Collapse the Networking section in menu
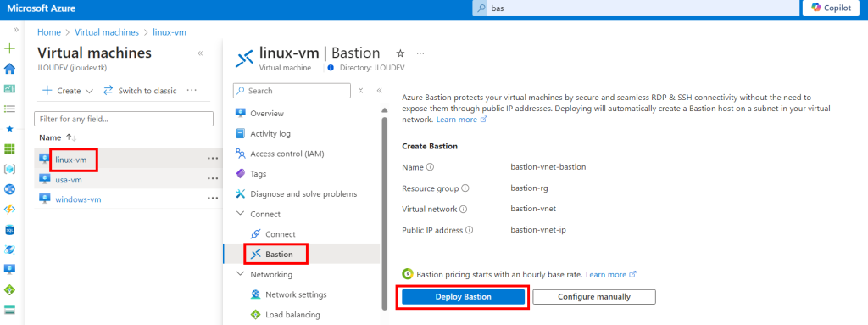Viewport: 868px width, 325px height. (240, 275)
